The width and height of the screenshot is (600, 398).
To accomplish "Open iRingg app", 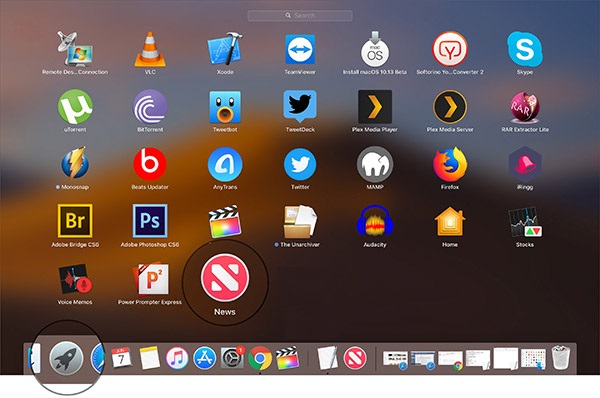I will pyautogui.click(x=525, y=164).
